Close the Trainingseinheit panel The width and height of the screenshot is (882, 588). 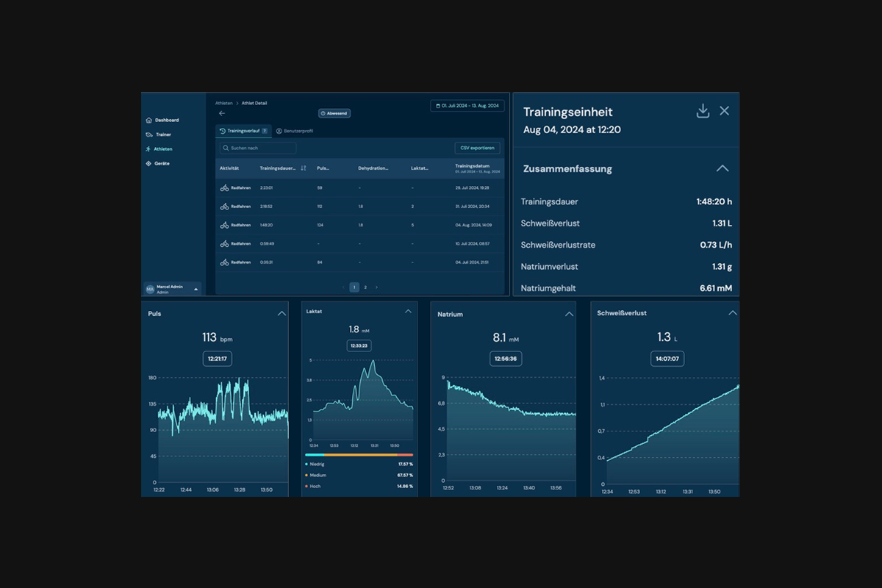point(724,111)
